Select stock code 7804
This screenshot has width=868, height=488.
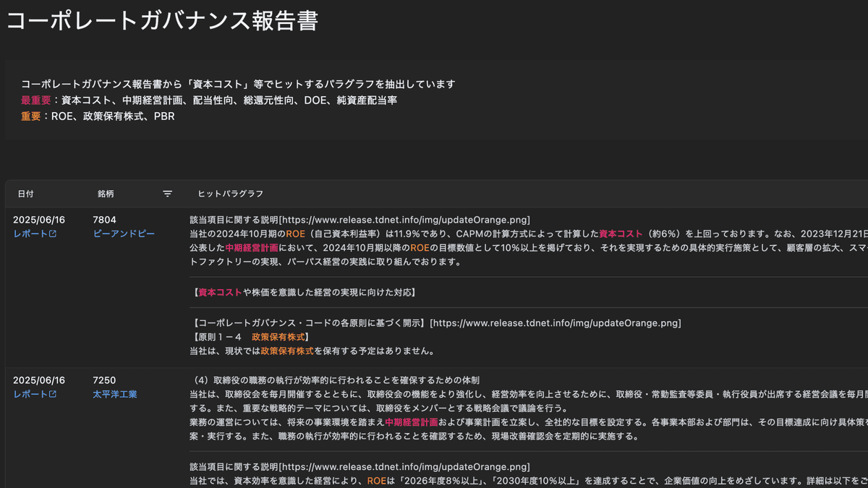[104, 220]
